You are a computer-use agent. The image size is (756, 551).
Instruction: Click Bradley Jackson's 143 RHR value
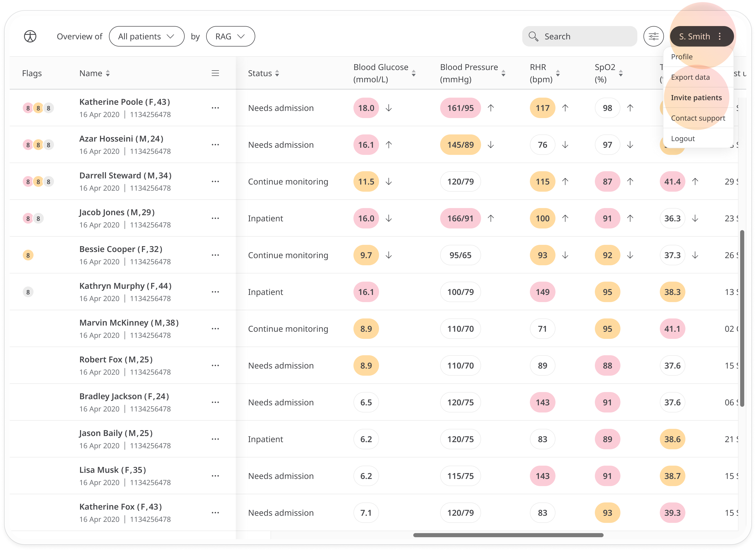pyautogui.click(x=542, y=402)
